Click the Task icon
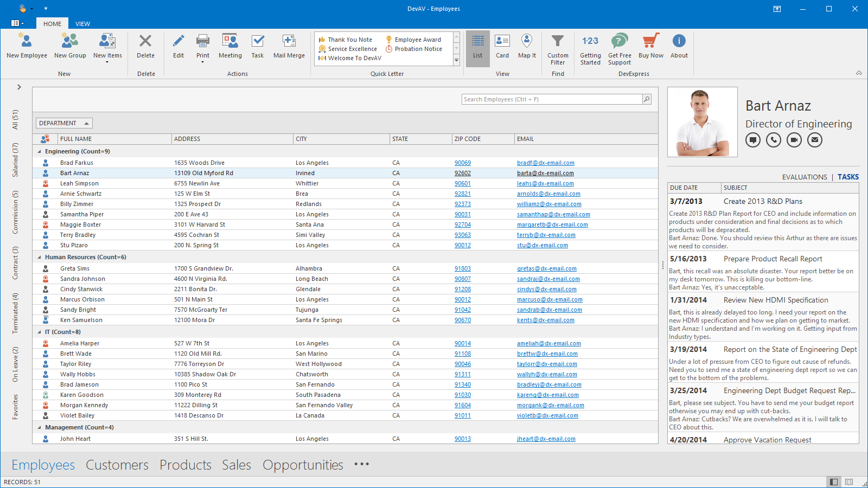The image size is (868, 488). point(258,46)
